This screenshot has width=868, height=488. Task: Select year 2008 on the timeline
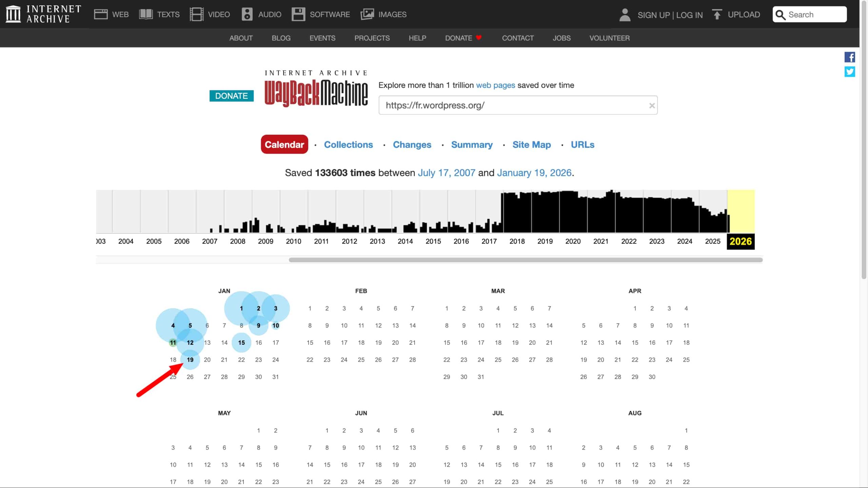(x=237, y=241)
